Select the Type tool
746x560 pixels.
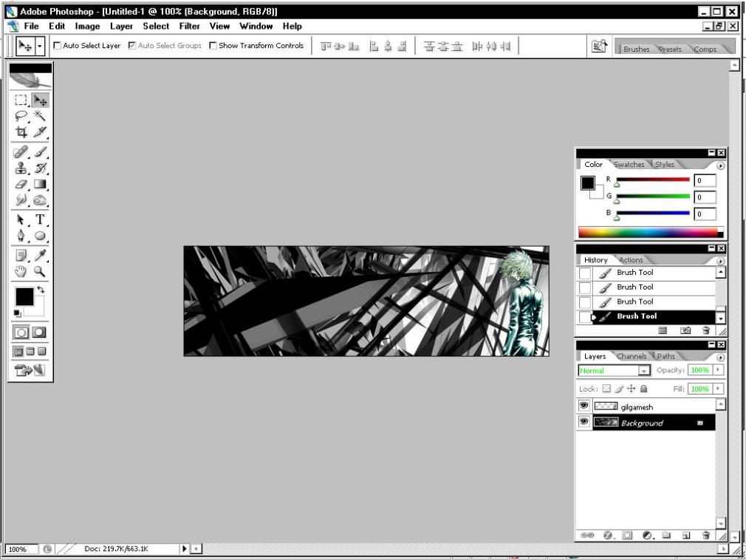[40, 219]
